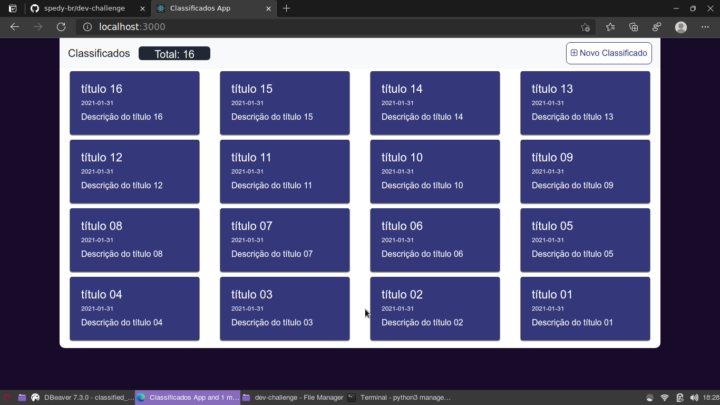720x405 pixels.
Task: Click the localhost:3000 address bar
Action: (300, 27)
